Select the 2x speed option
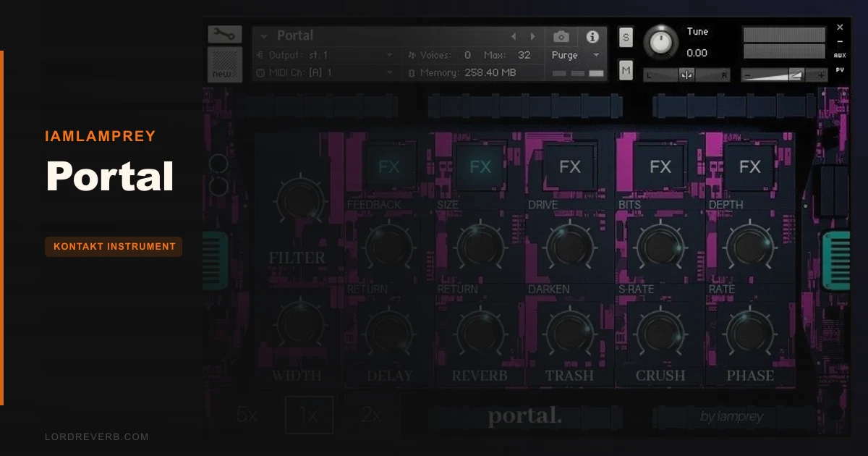 (x=372, y=415)
